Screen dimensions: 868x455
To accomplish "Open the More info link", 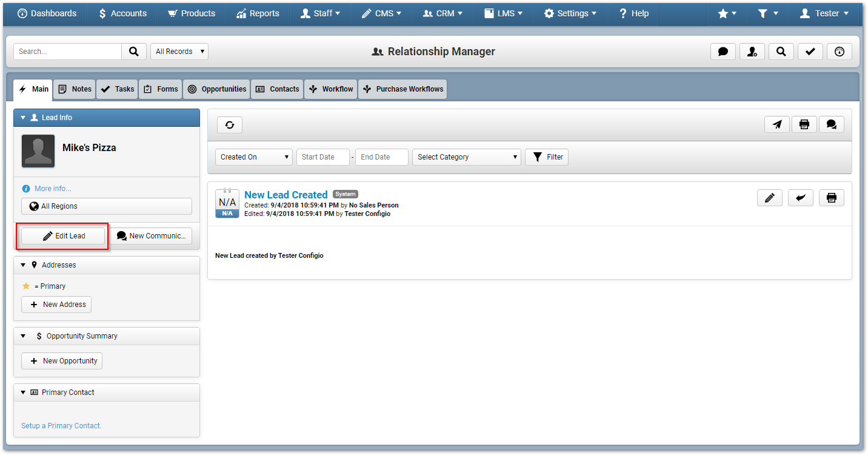I will (52, 189).
